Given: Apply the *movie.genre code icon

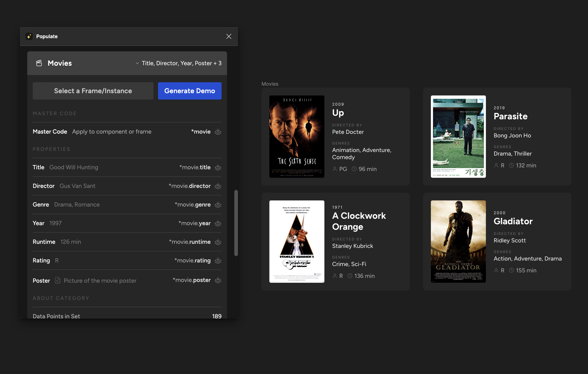Looking at the screenshot, I should point(218,204).
